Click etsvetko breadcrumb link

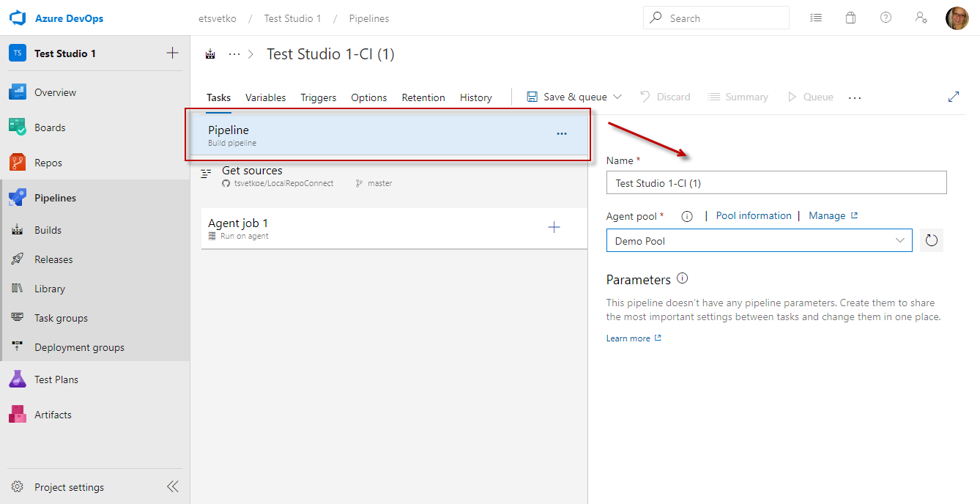218,18
